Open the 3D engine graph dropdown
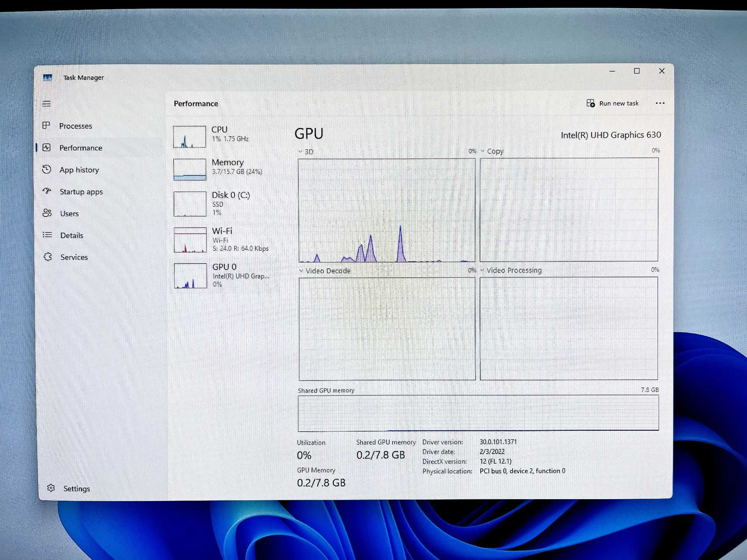747x560 pixels. coord(300,152)
